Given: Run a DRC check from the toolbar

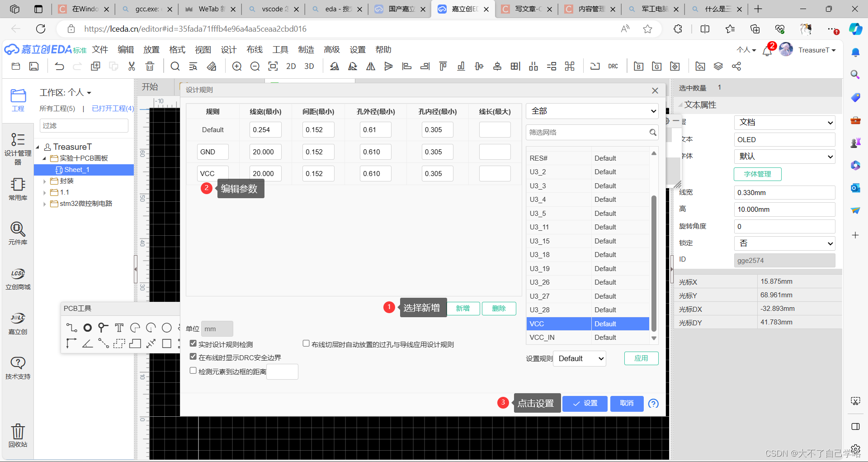Looking at the screenshot, I should [613, 66].
